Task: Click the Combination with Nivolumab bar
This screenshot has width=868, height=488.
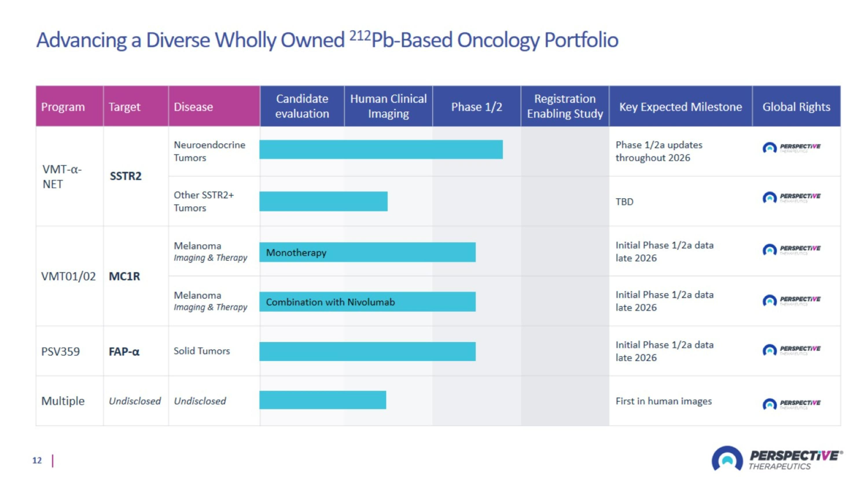Action: pyautogui.click(x=367, y=302)
